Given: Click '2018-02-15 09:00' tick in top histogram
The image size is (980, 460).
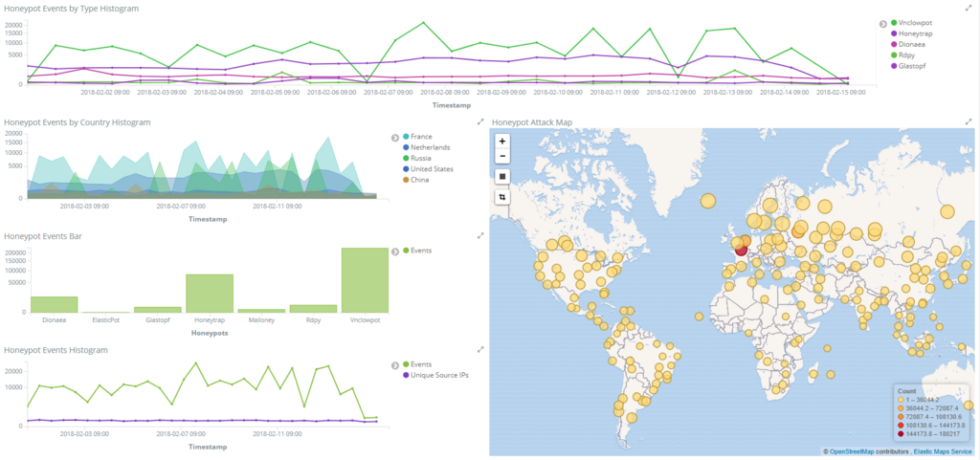Looking at the screenshot, I should [x=842, y=92].
